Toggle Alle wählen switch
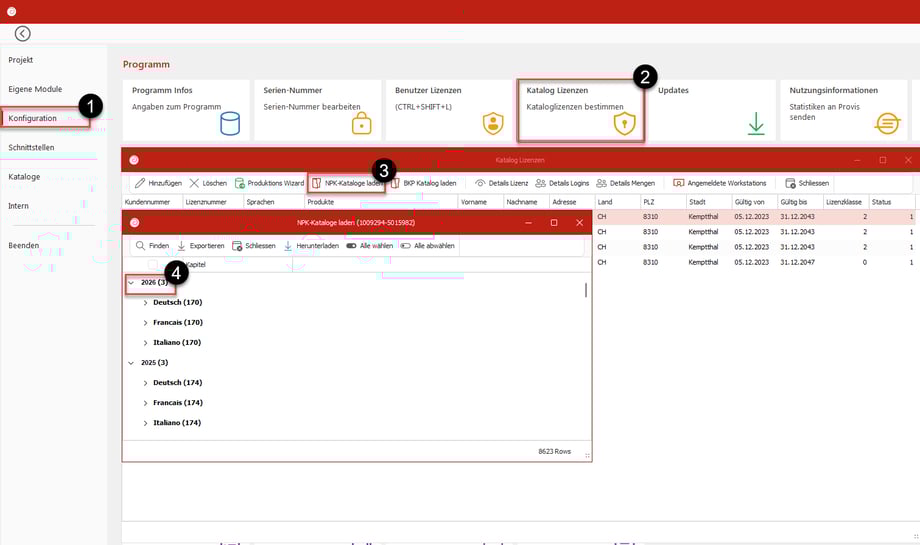Screen dimensions: 920x545 tap(351, 246)
